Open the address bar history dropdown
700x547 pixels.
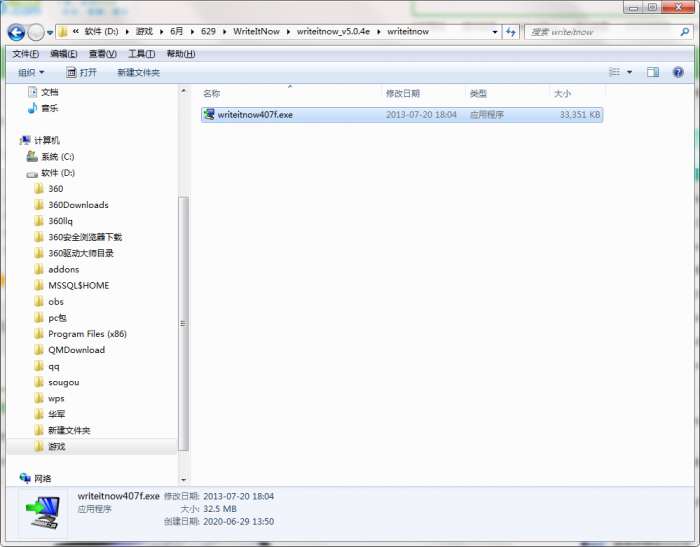[x=494, y=32]
